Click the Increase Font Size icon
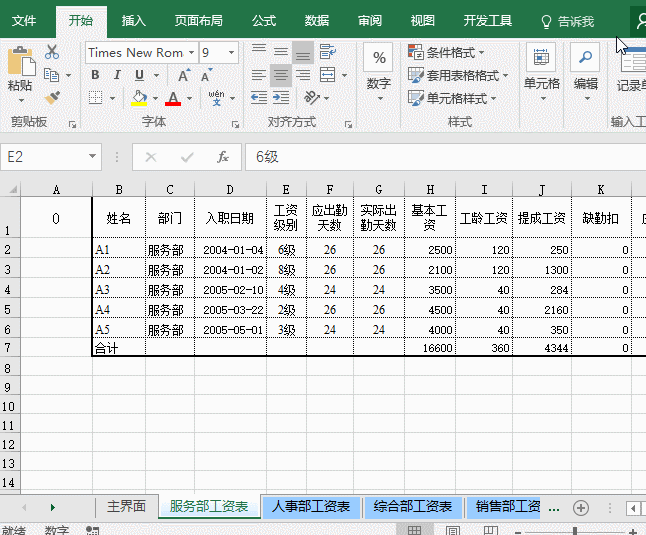Viewport: 646px width, 535px height. pyautogui.click(x=185, y=76)
